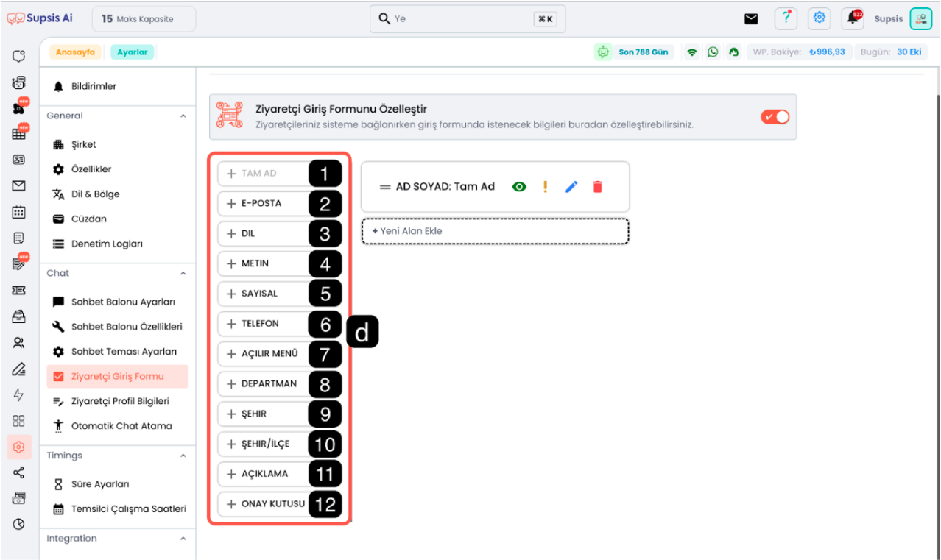
Task: Open the pie chart icon in left rail
Action: point(19,524)
